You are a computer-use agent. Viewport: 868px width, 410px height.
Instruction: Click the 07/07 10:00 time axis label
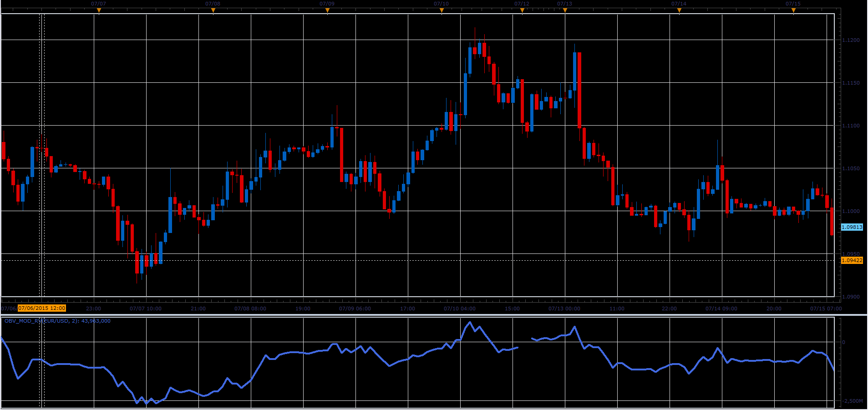point(146,309)
